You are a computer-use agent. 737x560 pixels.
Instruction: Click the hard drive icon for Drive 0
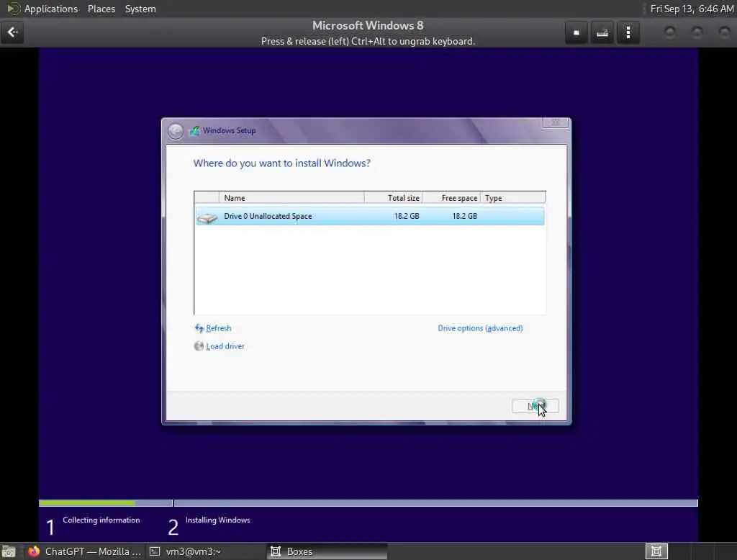click(x=207, y=217)
